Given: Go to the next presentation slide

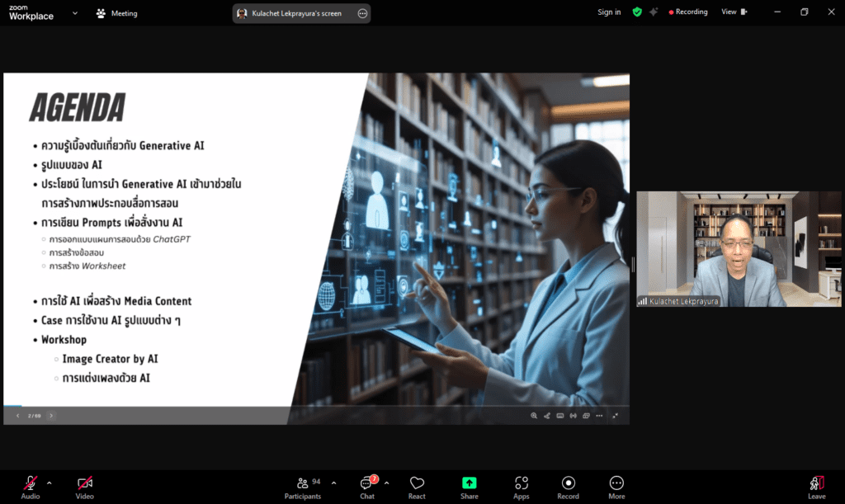Looking at the screenshot, I should (51, 416).
